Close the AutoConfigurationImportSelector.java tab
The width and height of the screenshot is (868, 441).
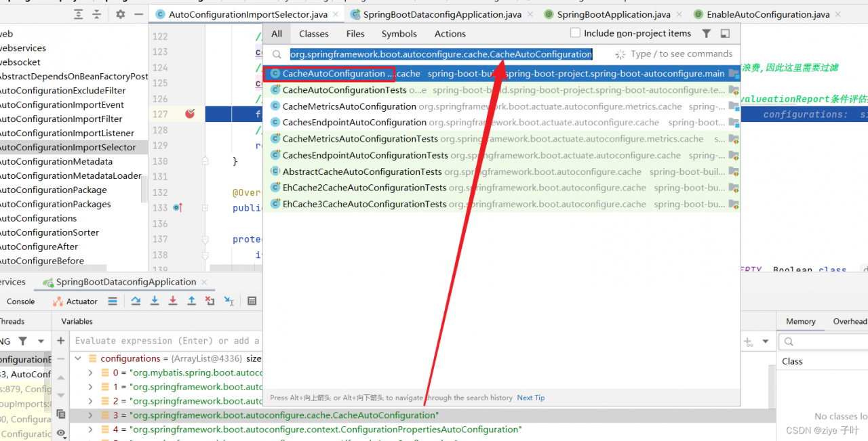click(x=336, y=14)
